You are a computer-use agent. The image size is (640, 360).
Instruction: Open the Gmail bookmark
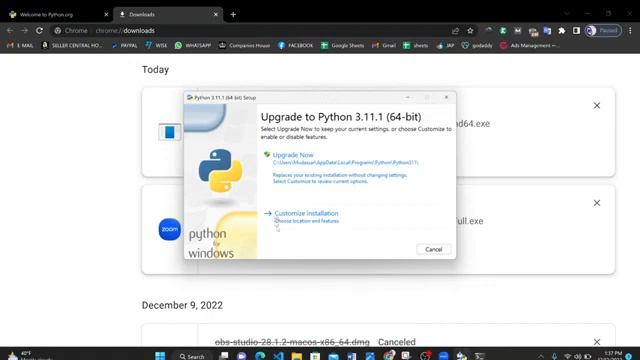click(384, 45)
